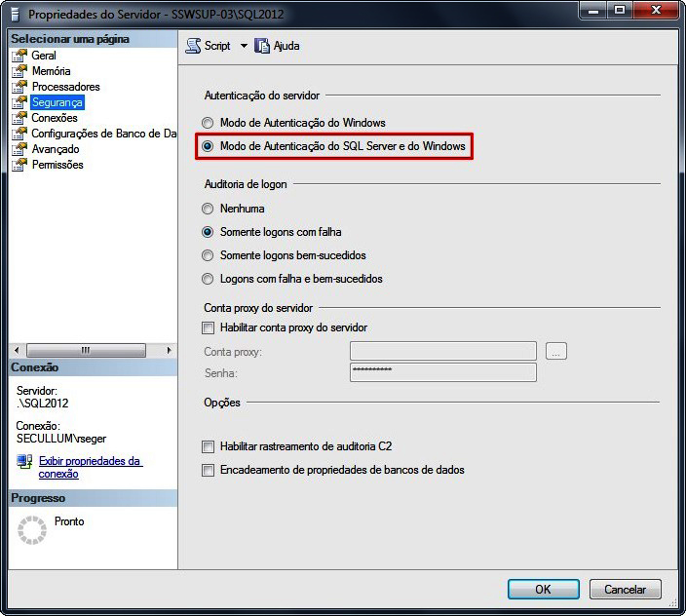The height and width of the screenshot is (616, 686).
Task: Click the Geral page icon
Action: pos(19,56)
